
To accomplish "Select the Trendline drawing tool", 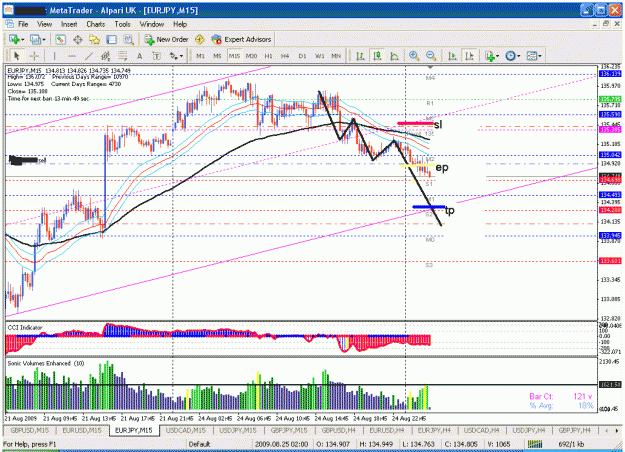I will coord(89,56).
